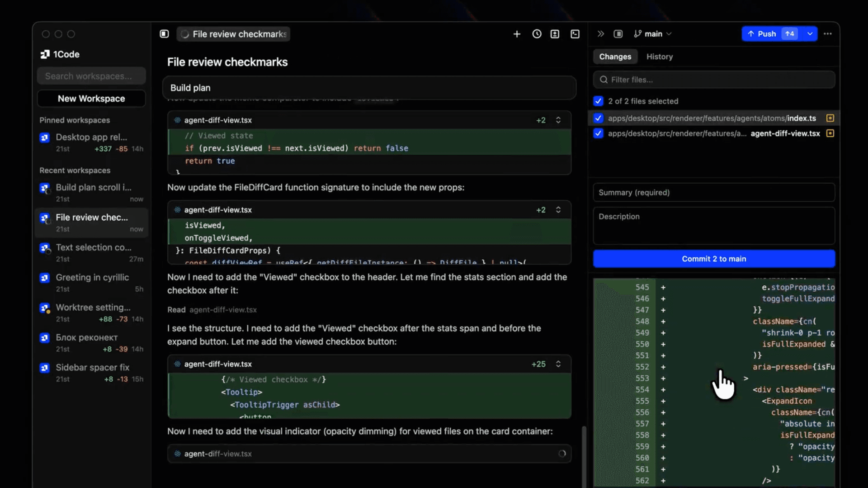This screenshot has height=488, width=868.
Task: Open the Push options dropdown arrow
Action: point(810,33)
